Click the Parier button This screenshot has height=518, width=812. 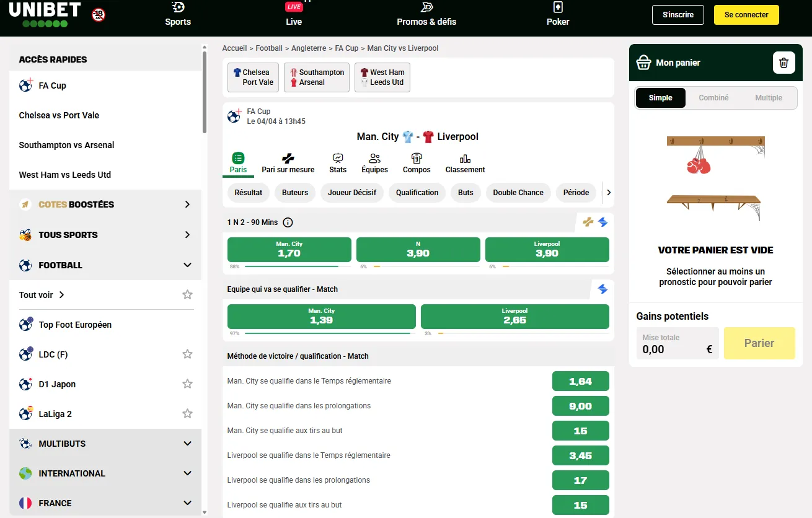coord(759,343)
